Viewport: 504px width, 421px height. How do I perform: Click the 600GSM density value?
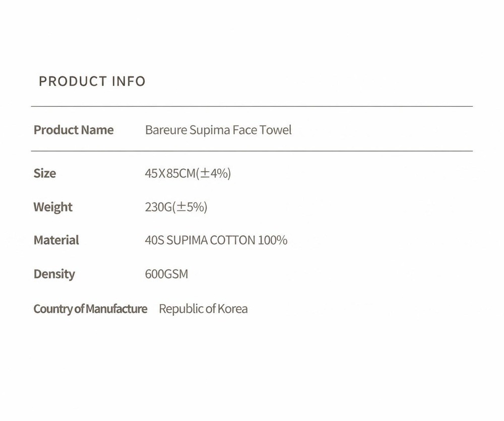[x=166, y=274]
